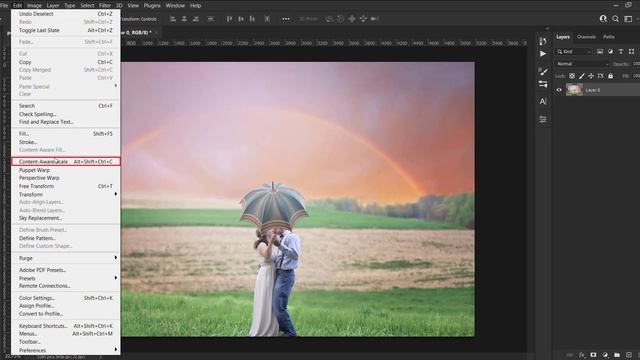The width and height of the screenshot is (640, 360).
Task: Expand the Transform submenu
Action: point(65,194)
